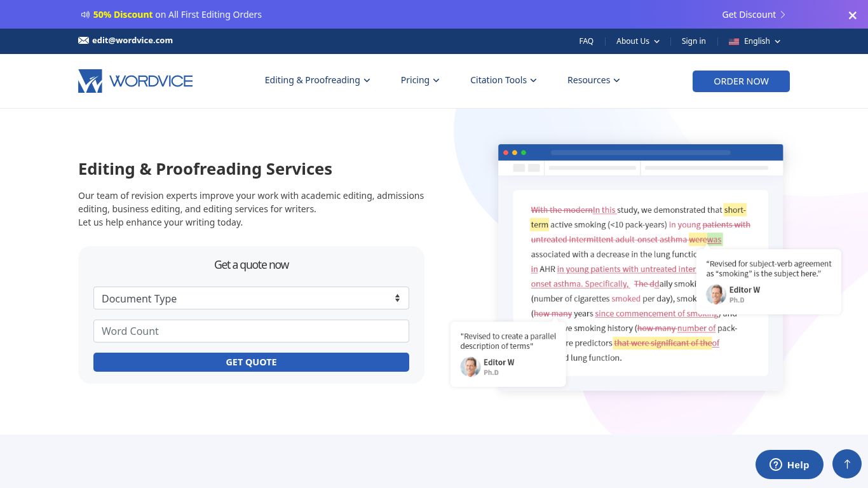Screen dimensions: 868x488
Task: Open the Help chat button
Action: point(789,464)
